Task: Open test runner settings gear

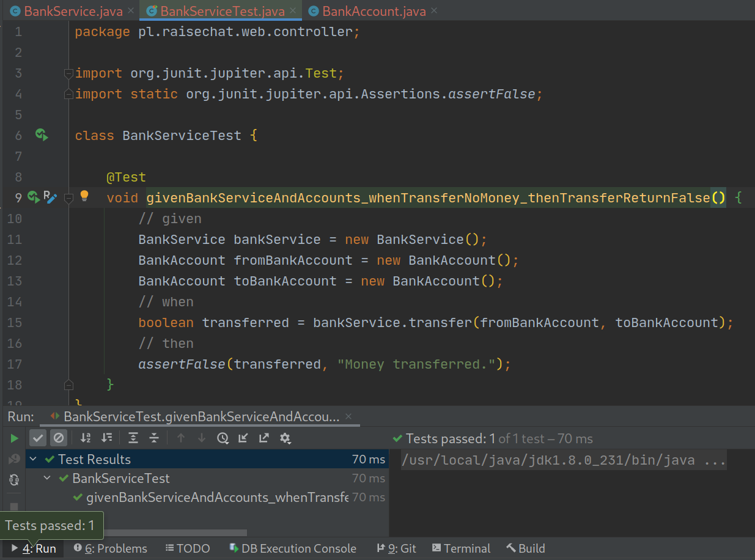Action: click(x=285, y=438)
